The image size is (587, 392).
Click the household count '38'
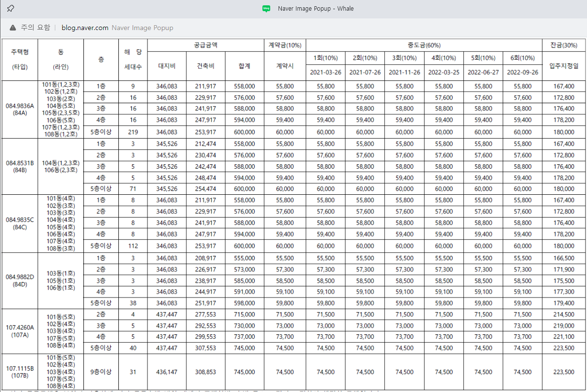click(133, 303)
